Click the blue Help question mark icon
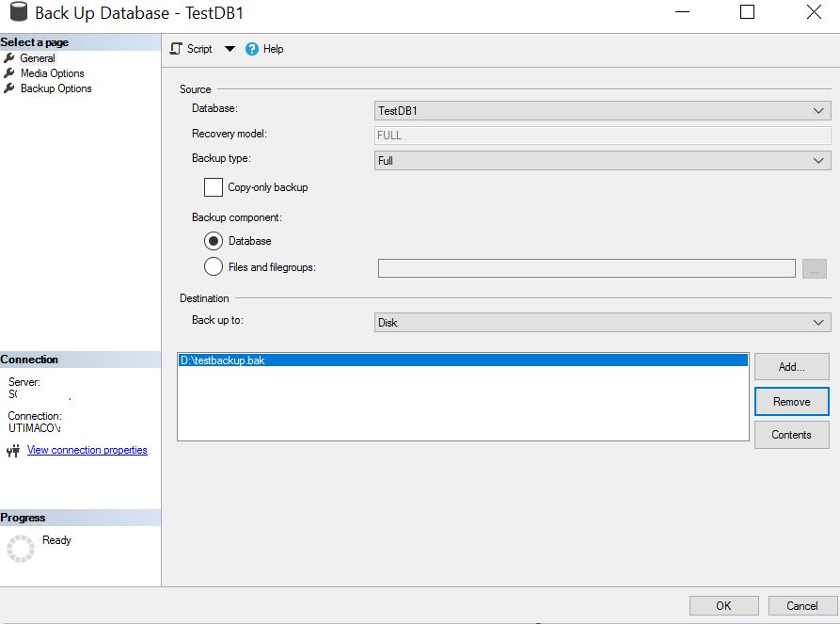Viewport: 840px width, 624px height. click(x=252, y=49)
